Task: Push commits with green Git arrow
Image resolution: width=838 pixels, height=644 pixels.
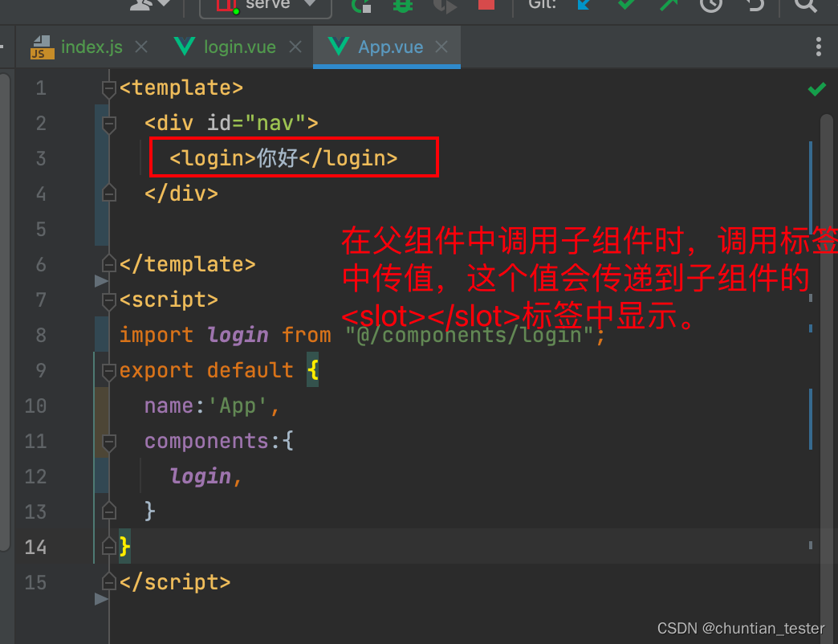Action: pos(668,5)
